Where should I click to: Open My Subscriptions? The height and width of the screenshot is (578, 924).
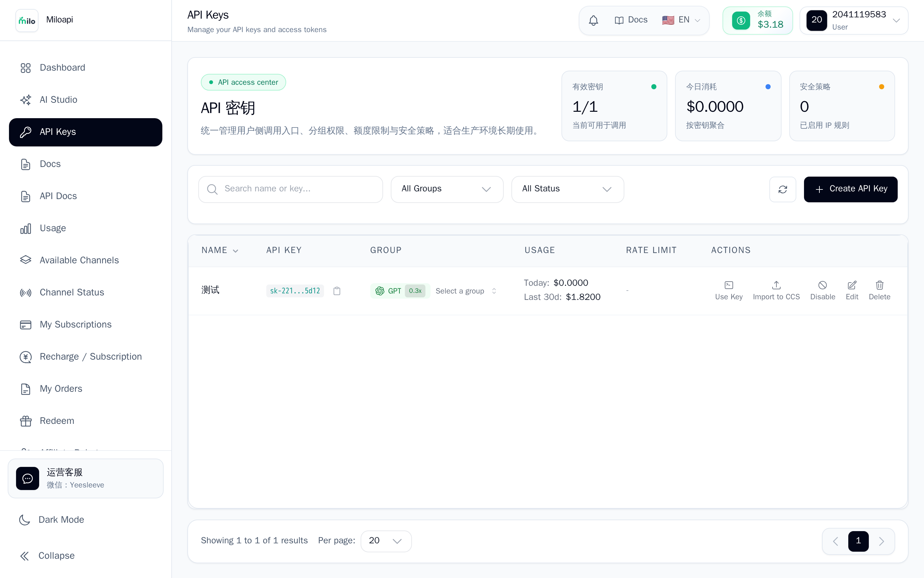coord(86,325)
